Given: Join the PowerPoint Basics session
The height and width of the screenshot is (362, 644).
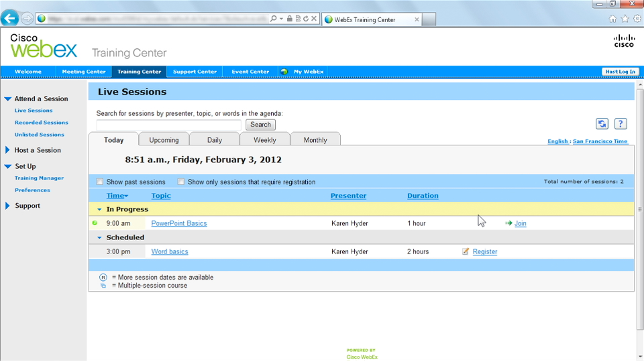Looking at the screenshot, I should point(521,223).
